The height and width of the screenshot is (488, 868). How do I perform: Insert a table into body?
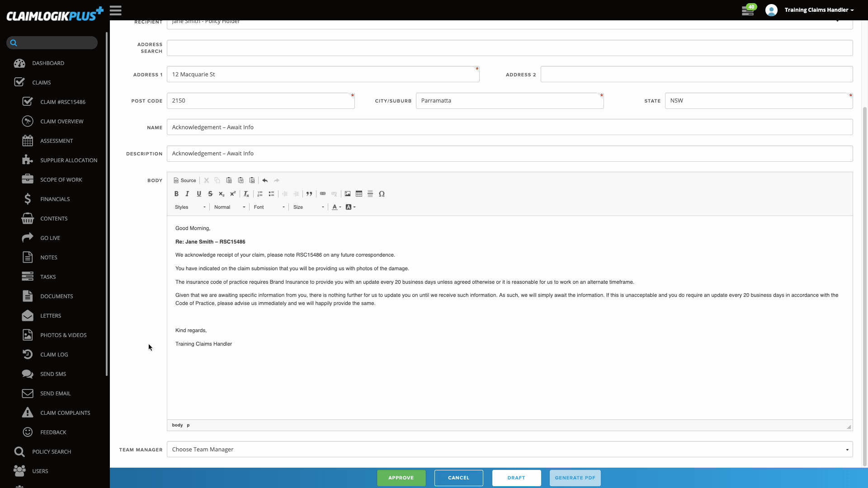pos(359,194)
